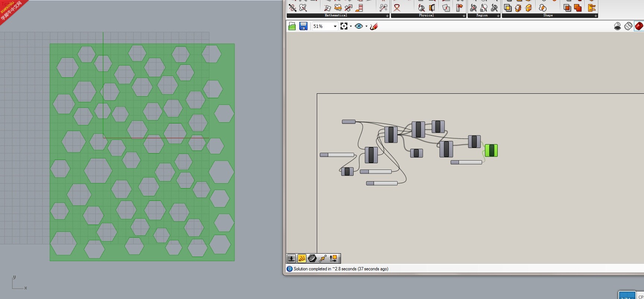Click the blue info icon in the status bar
The height and width of the screenshot is (299, 644).
(x=290, y=269)
